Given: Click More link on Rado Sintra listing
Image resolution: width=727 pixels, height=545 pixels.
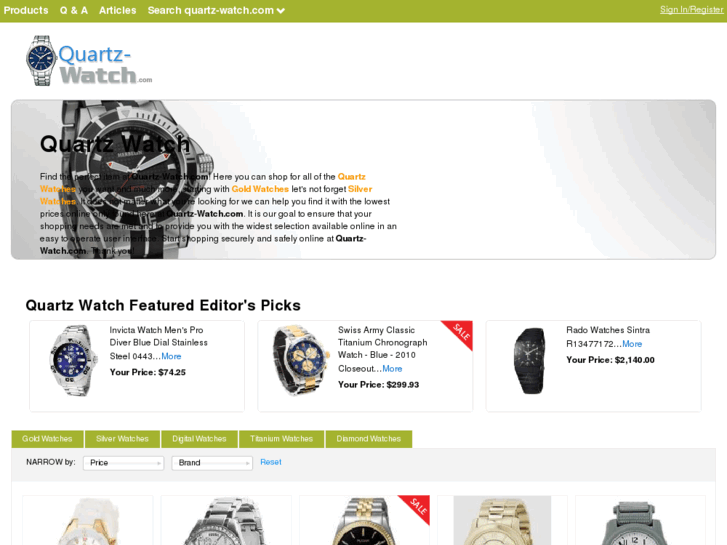Looking at the screenshot, I should tap(632, 344).
